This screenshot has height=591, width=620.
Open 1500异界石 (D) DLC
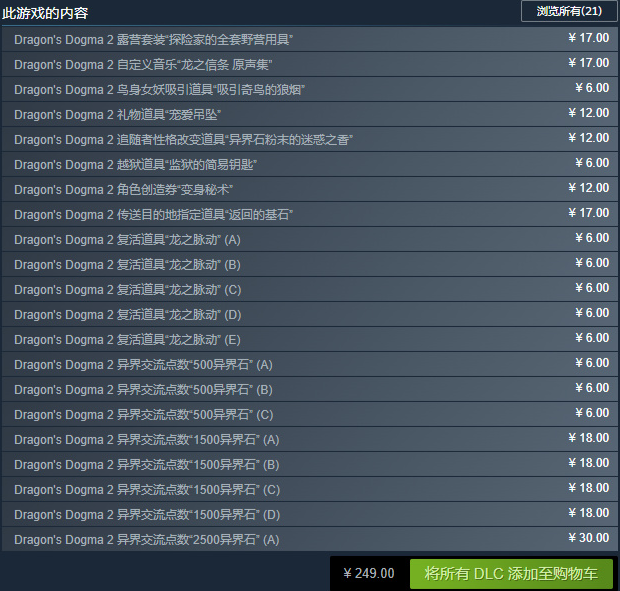point(310,514)
